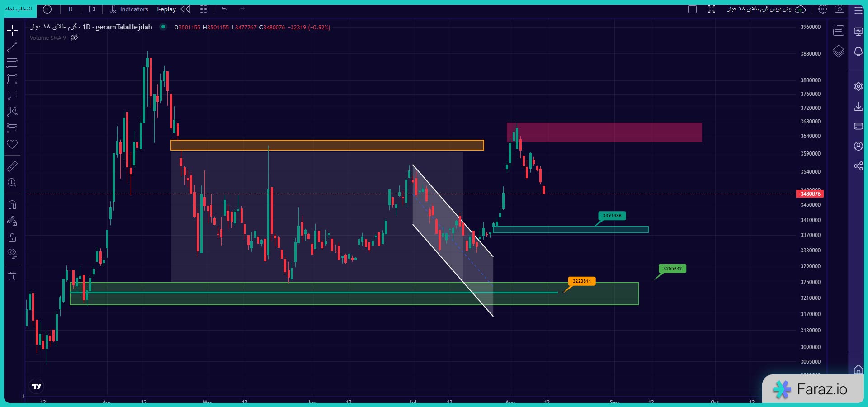Viewport: 868px width, 407px height.
Task: Open the Indicators dialog
Action: [x=129, y=9]
